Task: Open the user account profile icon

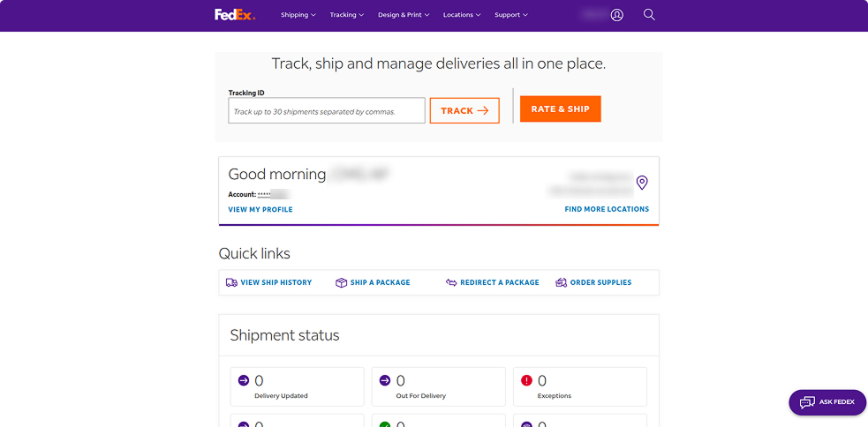Action: click(617, 15)
